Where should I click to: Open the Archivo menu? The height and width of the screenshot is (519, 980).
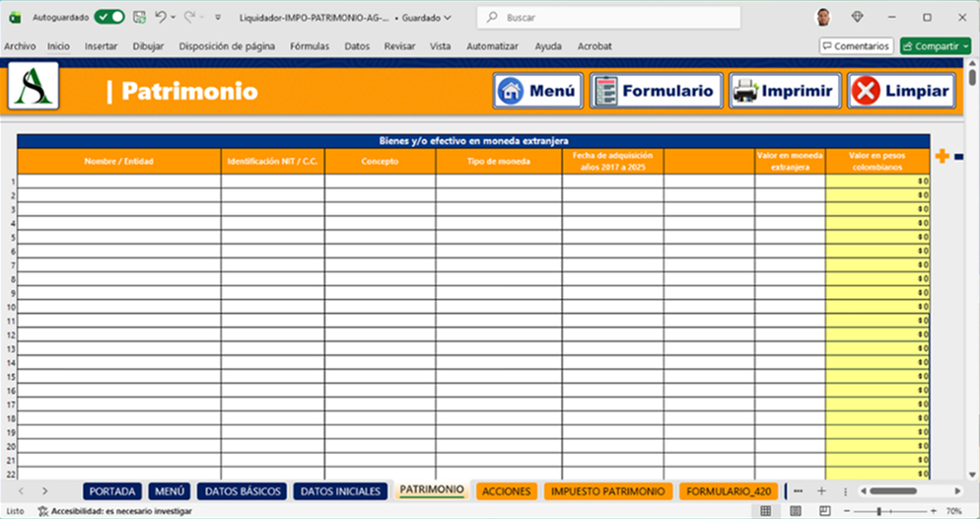(20, 46)
